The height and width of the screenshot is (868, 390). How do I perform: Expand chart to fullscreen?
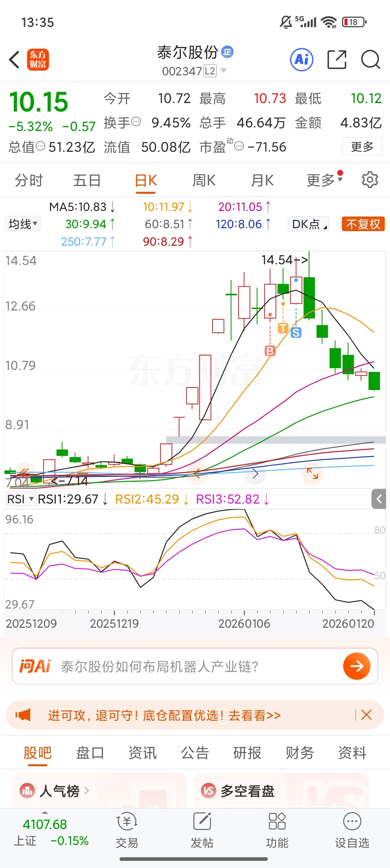(312, 473)
